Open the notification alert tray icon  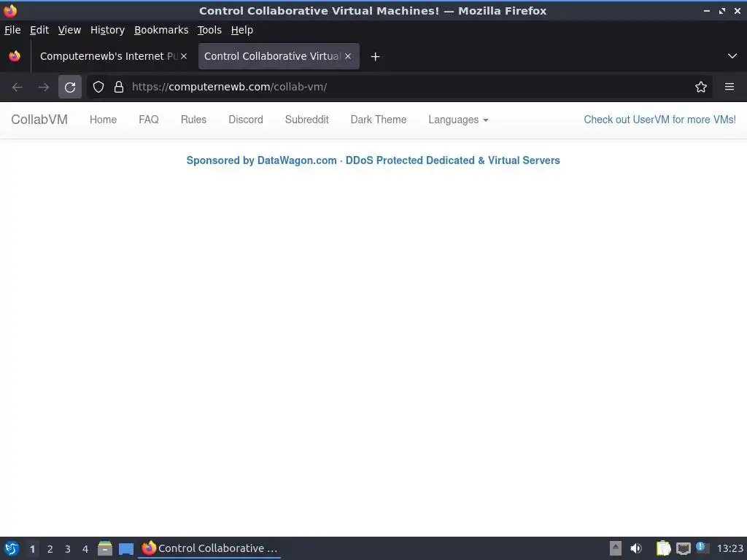click(x=702, y=548)
